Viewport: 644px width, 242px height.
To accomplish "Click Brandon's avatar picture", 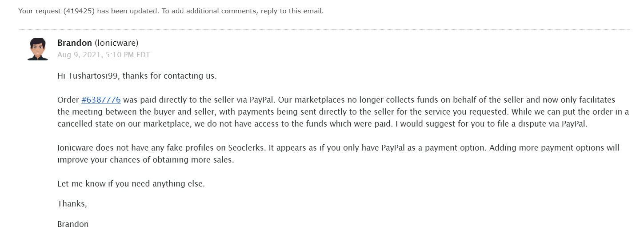I will pos(38,49).
